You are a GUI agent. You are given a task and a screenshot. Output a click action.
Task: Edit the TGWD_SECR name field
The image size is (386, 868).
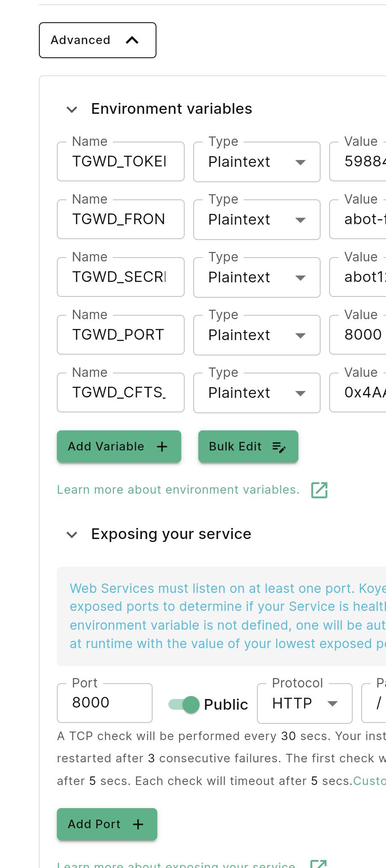click(121, 277)
